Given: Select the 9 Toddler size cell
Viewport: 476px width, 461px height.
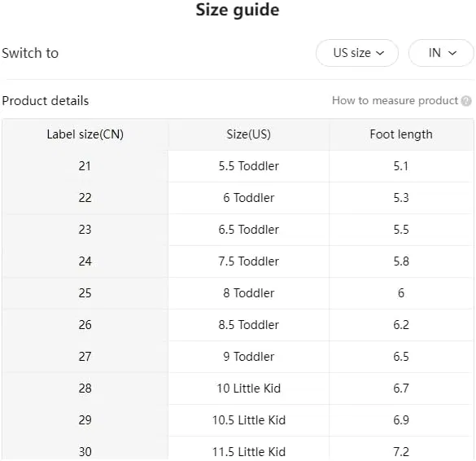Looking at the screenshot, I should pos(249,357).
